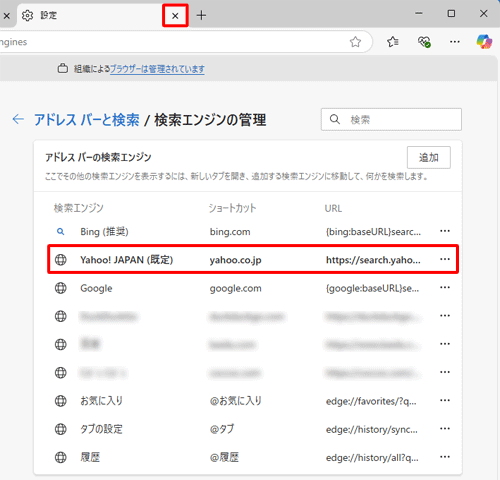Viewport: 500px width, 480px height.
Task: Click the edge://history/sync URL cell
Action: coord(372,429)
